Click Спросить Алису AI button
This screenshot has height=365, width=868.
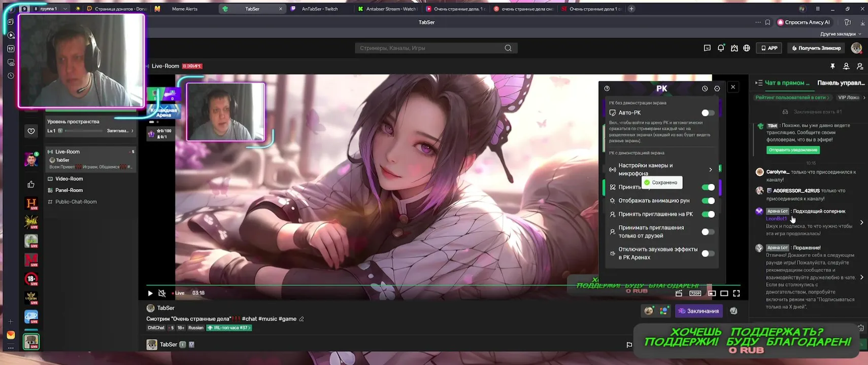point(804,22)
